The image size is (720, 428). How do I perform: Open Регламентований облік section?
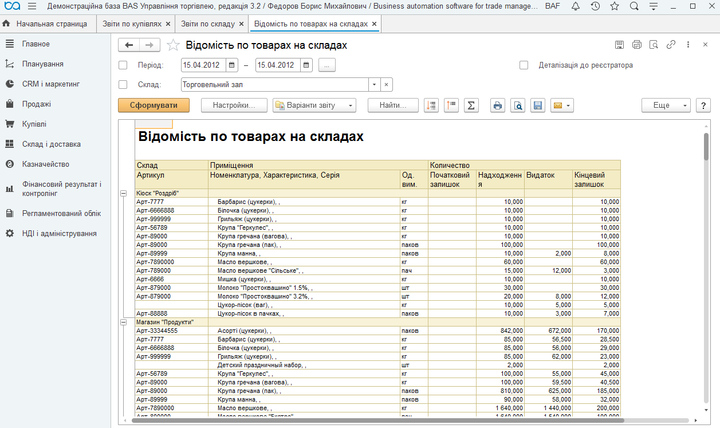[x=62, y=214]
